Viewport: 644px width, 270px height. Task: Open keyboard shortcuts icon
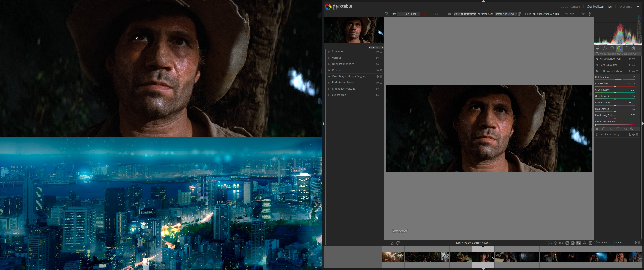pyautogui.click(x=584, y=14)
